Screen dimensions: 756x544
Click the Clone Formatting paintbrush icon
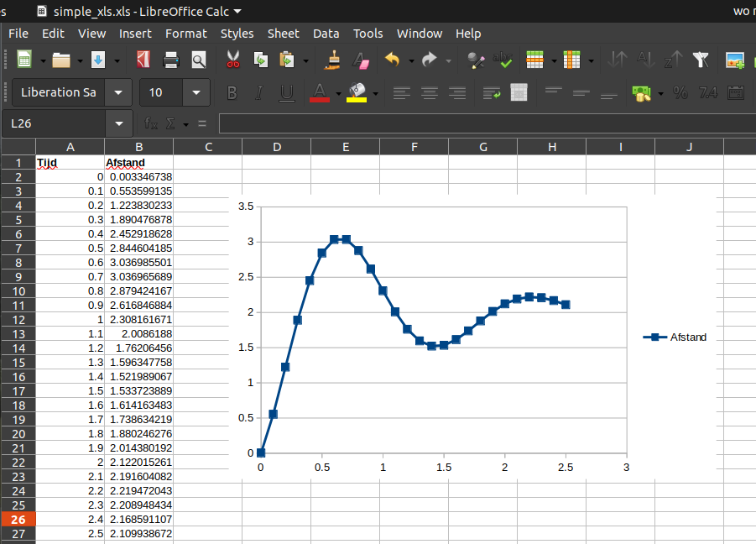point(333,60)
